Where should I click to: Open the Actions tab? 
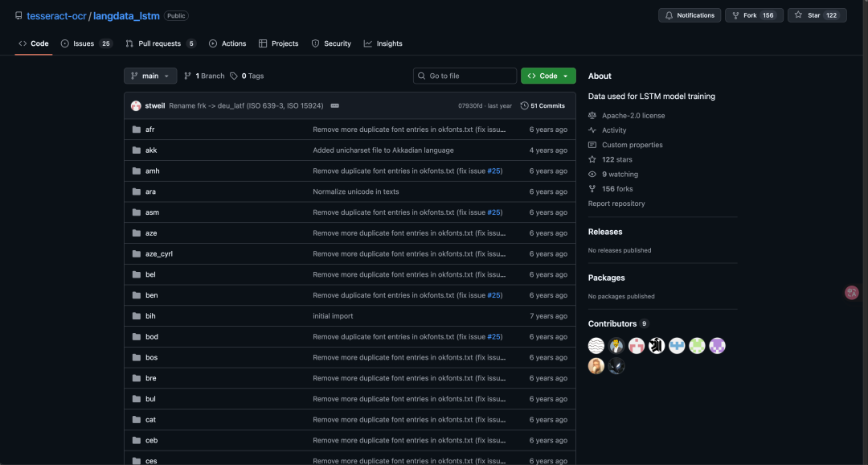click(x=227, y=43)
